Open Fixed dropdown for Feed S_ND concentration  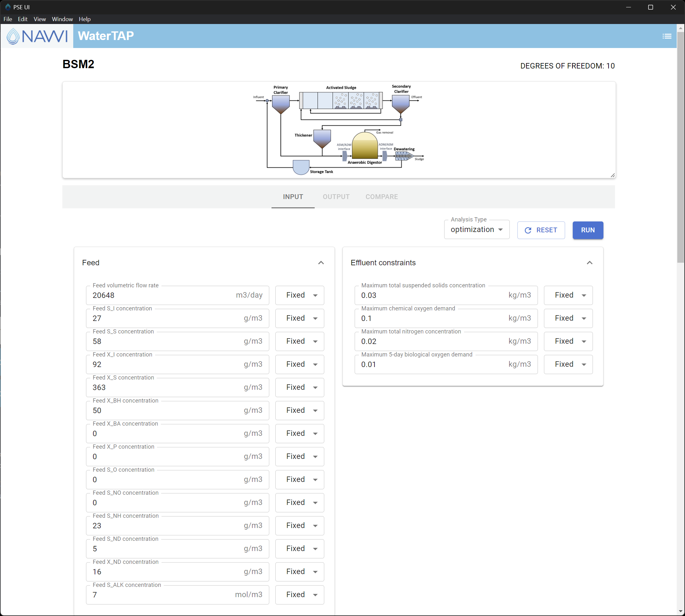click(x=300, y=548)
